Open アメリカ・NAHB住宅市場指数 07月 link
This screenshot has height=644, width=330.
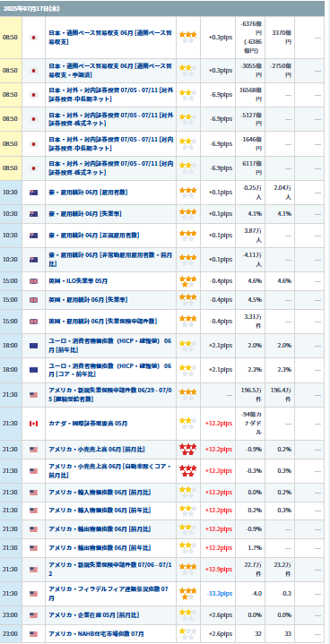click(97, 634)
